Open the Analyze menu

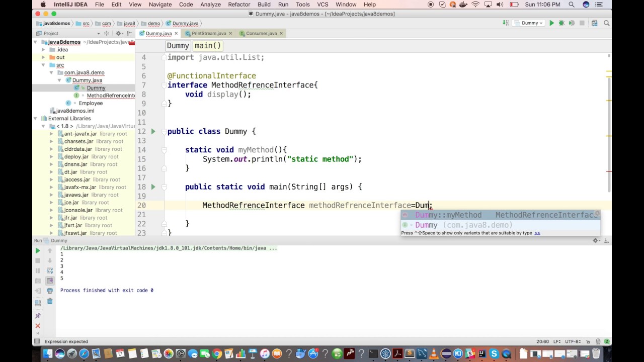pos(210,5)
